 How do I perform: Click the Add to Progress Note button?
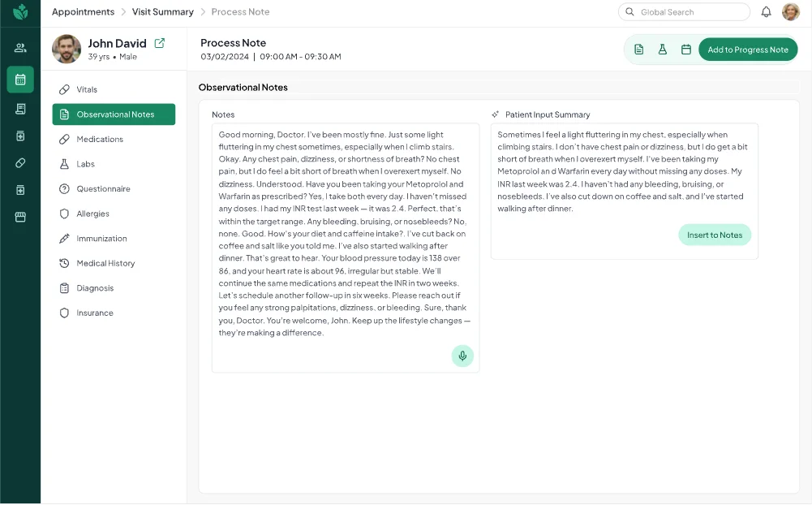[x=748, y=50]
